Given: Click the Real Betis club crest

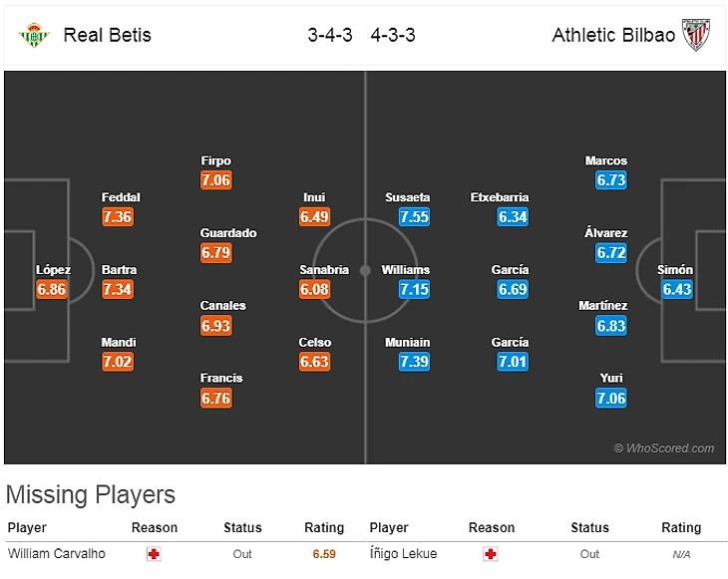Looking at the screenshot, I should click(x=34, y=35).
